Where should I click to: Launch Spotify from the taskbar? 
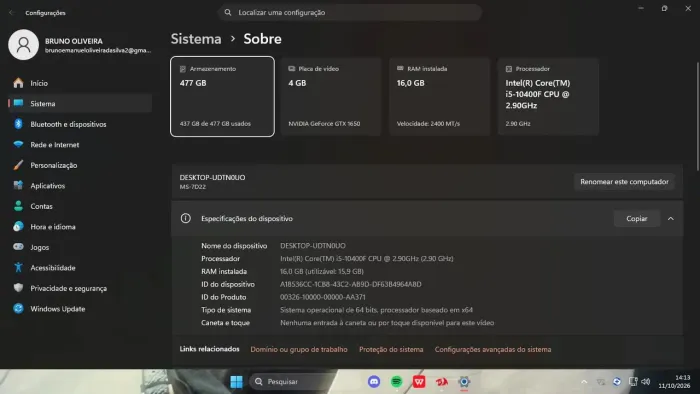click(396, 382)
